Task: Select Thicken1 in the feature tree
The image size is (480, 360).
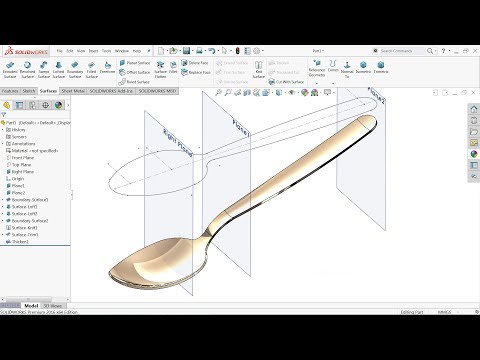Action: 17,242
